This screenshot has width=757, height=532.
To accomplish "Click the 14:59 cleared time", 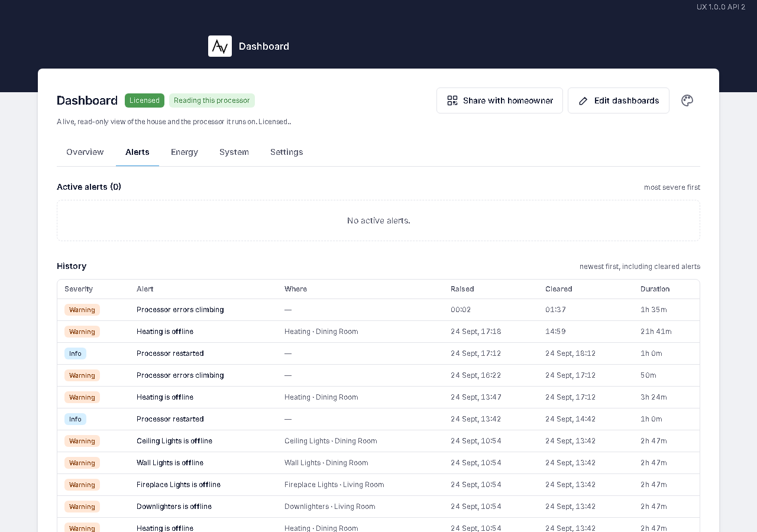I will pyautogui.click(x=555, y=332).
